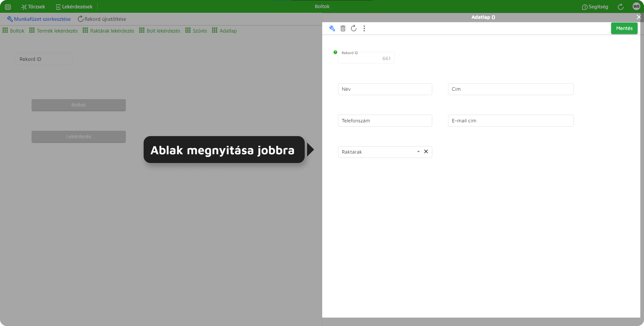Open the Lekérdezések menu
This screenshot has width=644, height=326.
click(x=74, y=7)
